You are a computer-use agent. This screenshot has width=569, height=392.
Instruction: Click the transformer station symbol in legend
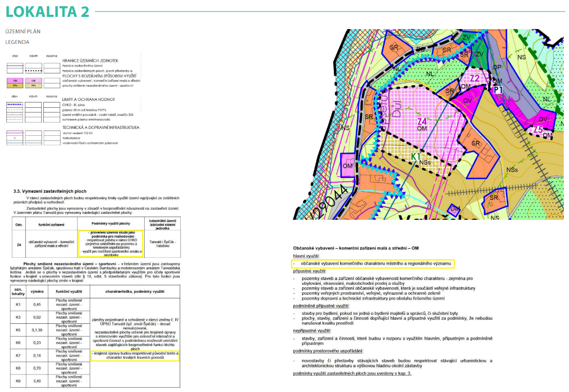pos(14,137)
